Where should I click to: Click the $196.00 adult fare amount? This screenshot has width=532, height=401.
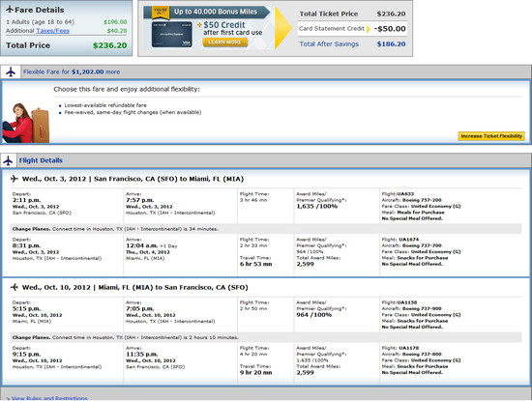115,22
